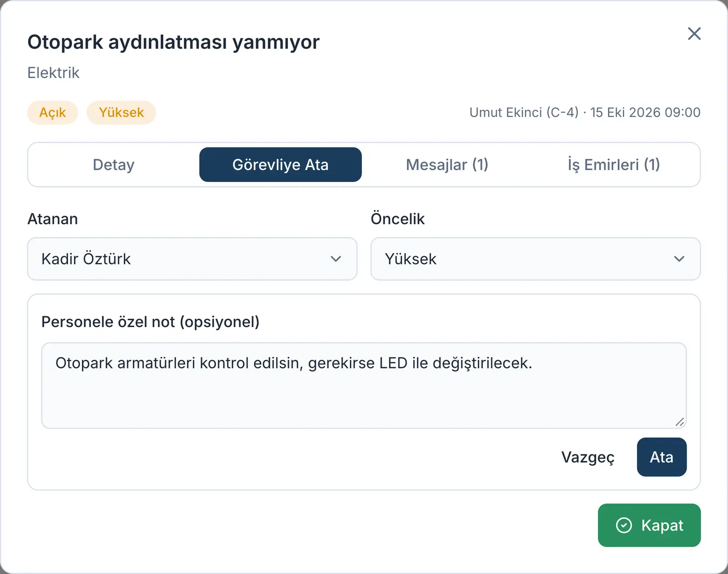Viewport: 728px width, 574px height.
Task: Click the Vazgeç button
Action: tap(588, 457)
